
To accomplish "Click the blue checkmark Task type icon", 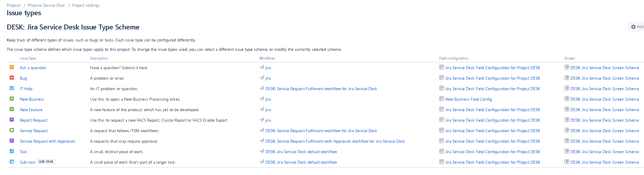I will click(12, 151).
